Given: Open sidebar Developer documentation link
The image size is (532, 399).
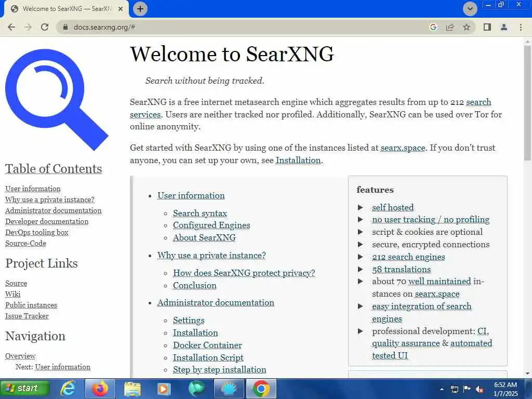Looking at the screenshot, I should click(47, 221).
